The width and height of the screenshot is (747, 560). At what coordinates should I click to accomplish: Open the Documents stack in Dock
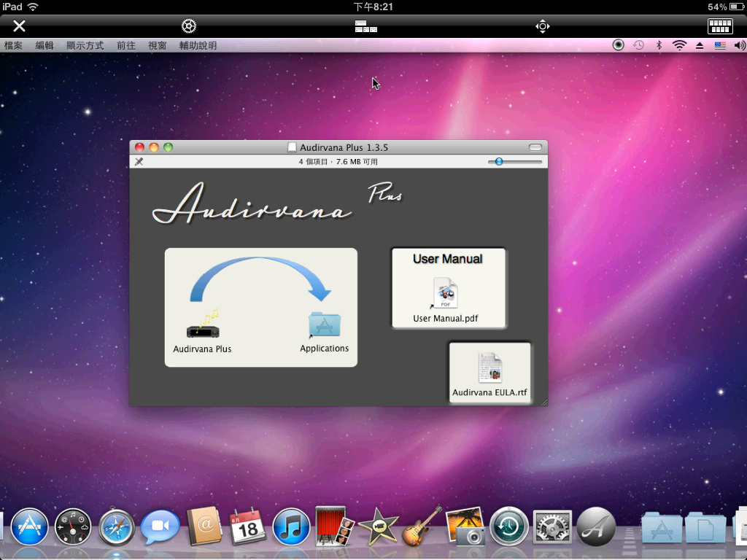pos(705,526)
